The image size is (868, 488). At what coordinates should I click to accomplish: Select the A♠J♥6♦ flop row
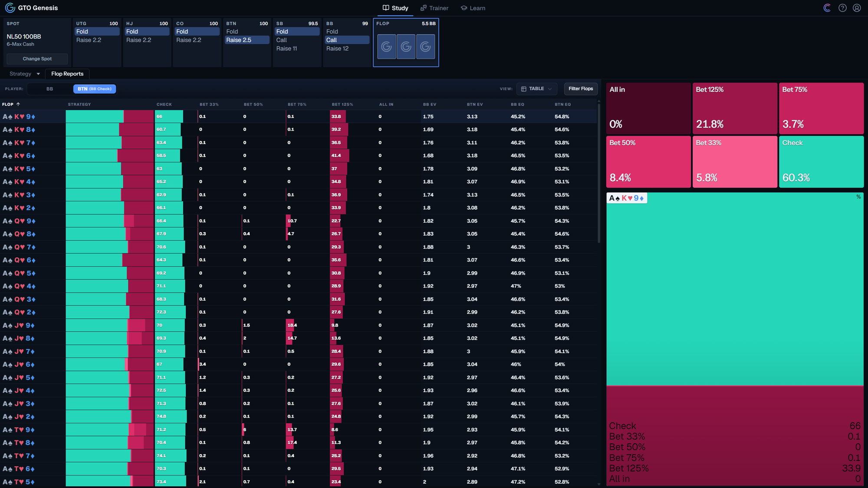(x=299, y=364)
